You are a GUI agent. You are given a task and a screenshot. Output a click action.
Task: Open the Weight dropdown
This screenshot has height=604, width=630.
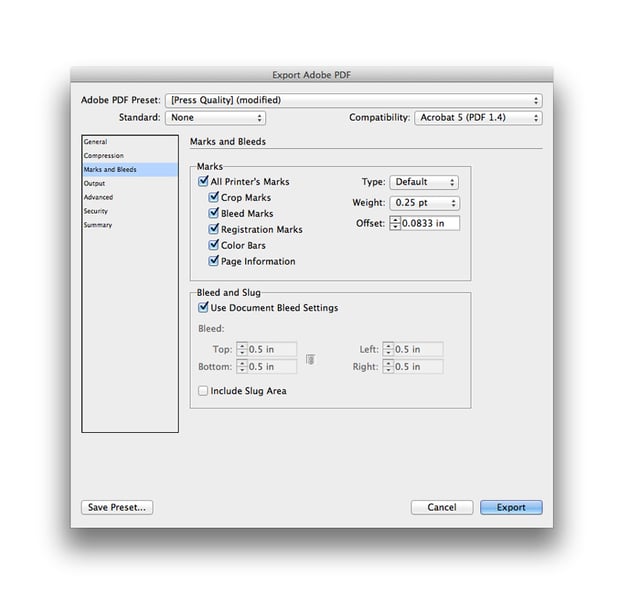[x=425, y=203]
